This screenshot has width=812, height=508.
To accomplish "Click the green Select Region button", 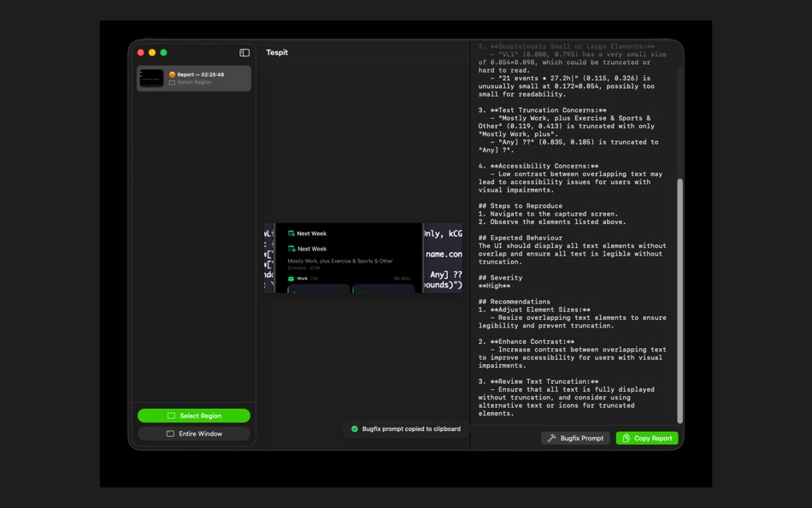I will (x=194, y=416).
